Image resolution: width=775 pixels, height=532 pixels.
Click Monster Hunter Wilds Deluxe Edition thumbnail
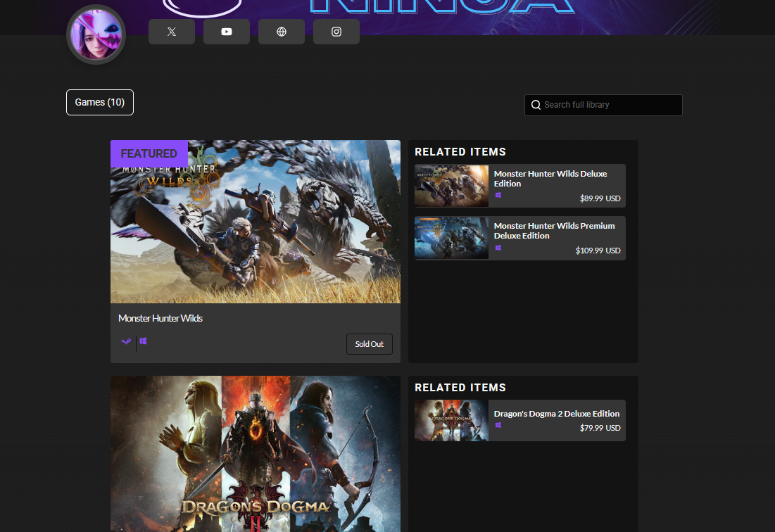(451, 186)
